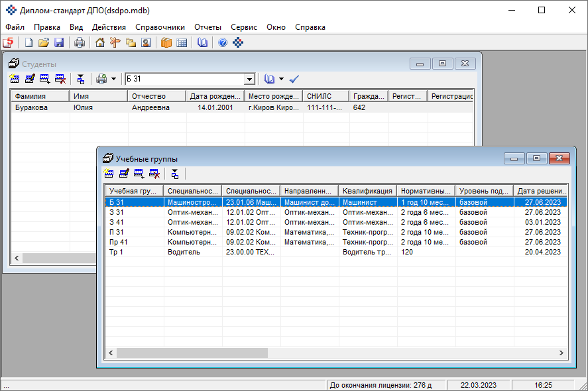This screenshot has width=588, height=391.
Task: Click the printer icon in main toolbar
Action: pyautogui.click(x=80, y=43)
